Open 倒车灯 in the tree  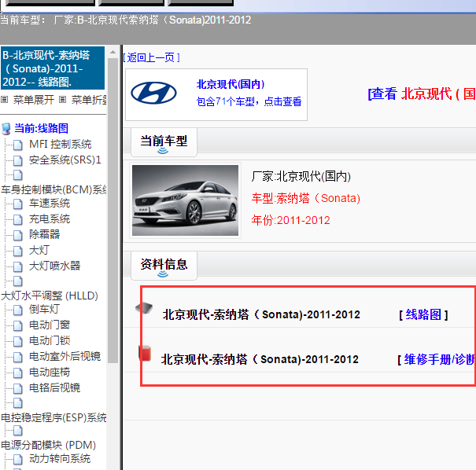pyautogui.click(x=44, y=310)
